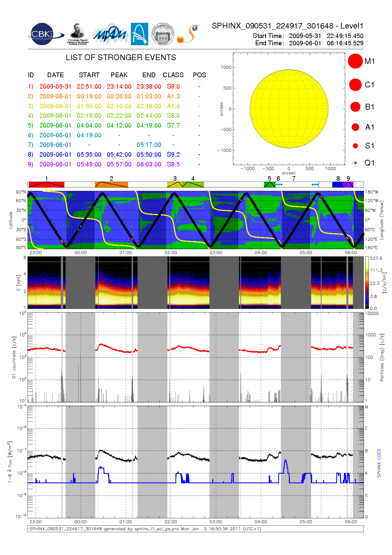
Task: Click the light green event 4 bar
Action: (x=193, y=184)
